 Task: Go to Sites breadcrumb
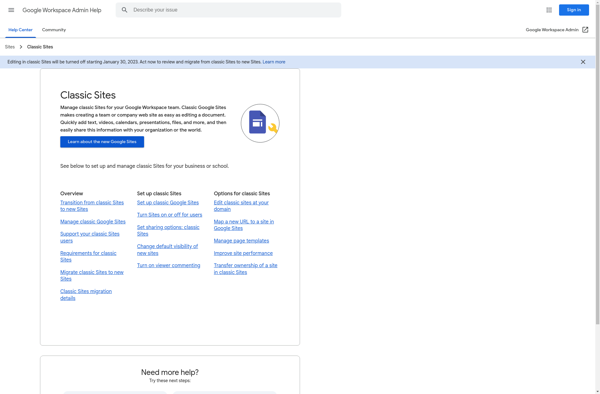pos(10,47)
